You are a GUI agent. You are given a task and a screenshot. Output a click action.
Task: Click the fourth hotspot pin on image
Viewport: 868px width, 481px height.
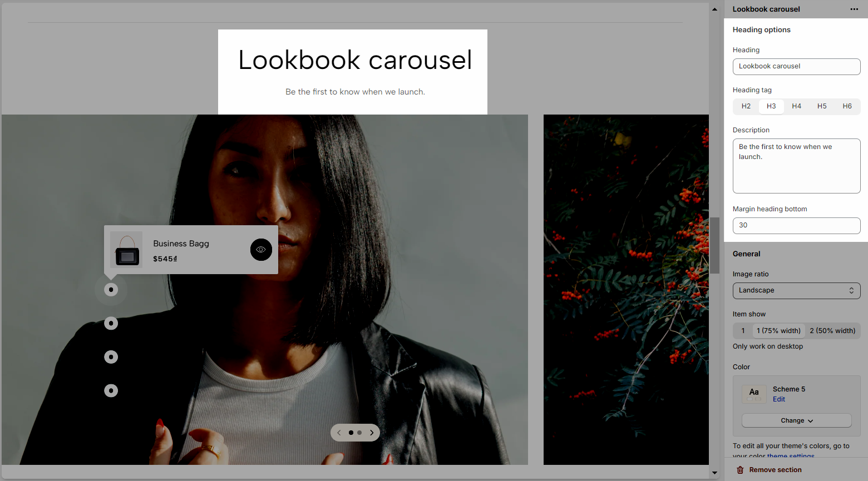pyautogui.click(x=111, y=391)
